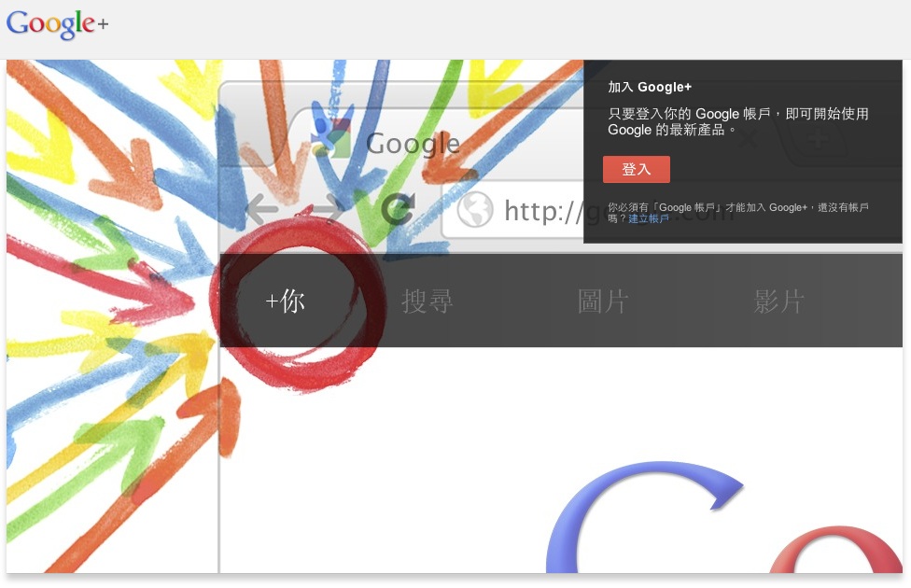This screenshot has height=588, width=911.
Task: Switch to the 影片 tab
Action: point(778,301)
